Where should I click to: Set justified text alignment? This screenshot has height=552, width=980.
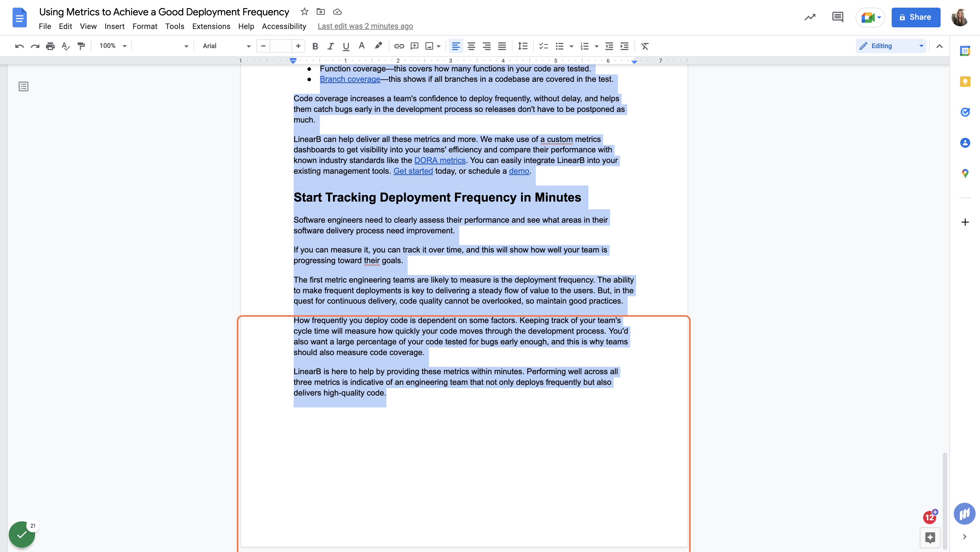pos(502,46)
